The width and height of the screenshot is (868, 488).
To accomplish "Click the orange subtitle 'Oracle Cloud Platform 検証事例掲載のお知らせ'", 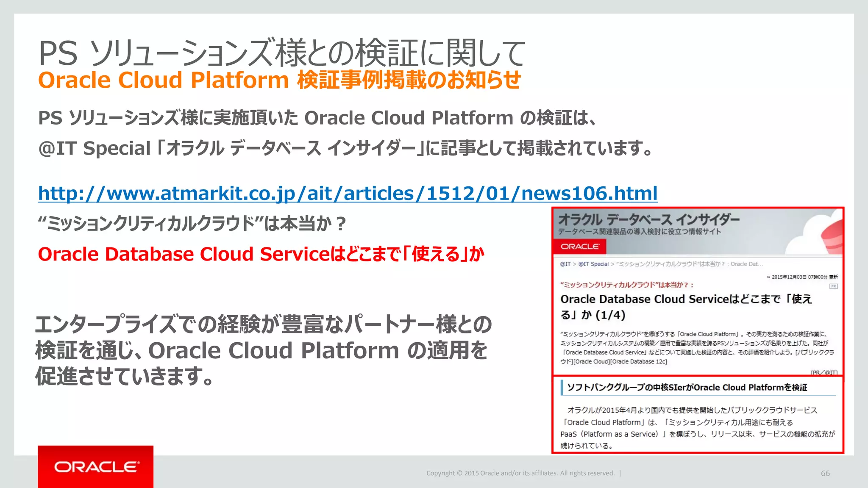I will tap(279, 80).
